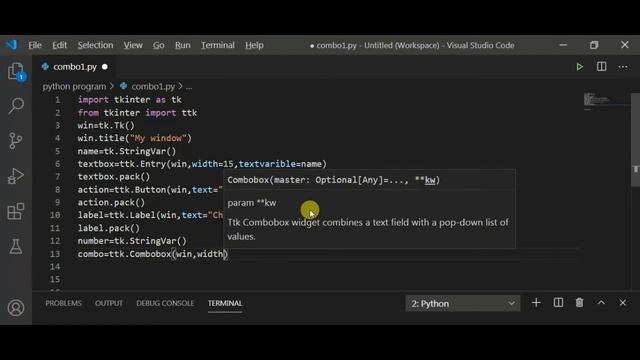
Task: Open the File menu
Action: point(35,45)
